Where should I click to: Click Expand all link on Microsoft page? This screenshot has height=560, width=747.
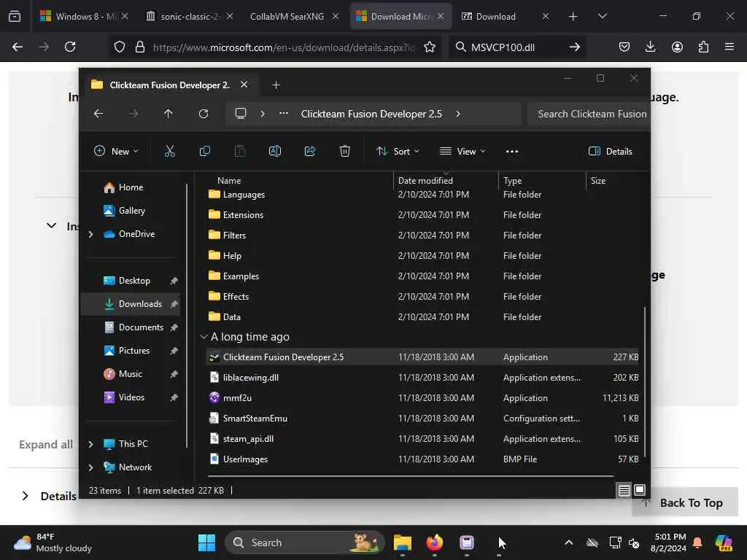pyautogui.click(x=46, y=444)
